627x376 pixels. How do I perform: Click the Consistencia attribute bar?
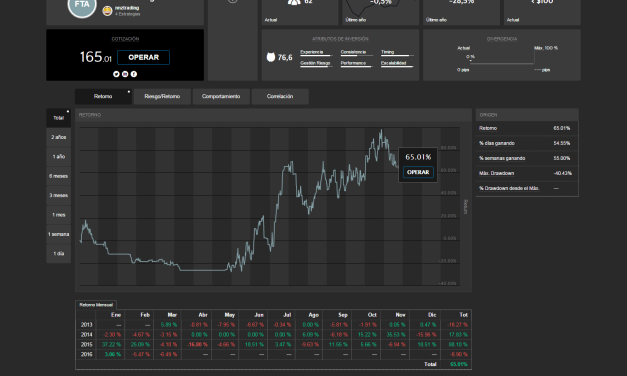[x=357, y=55]
